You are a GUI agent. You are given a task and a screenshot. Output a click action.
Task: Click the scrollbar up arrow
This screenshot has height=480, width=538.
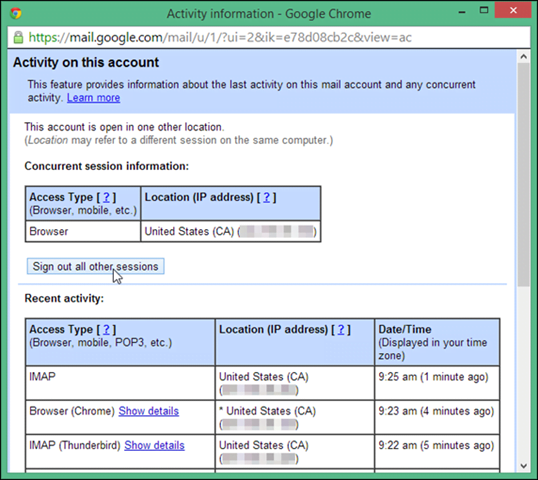click(524, 57)
